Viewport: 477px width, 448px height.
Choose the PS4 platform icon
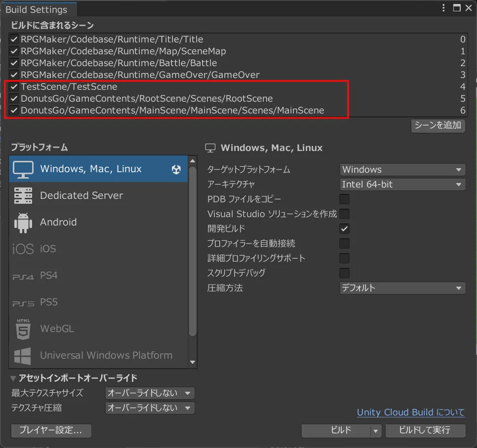coord(23,276)
